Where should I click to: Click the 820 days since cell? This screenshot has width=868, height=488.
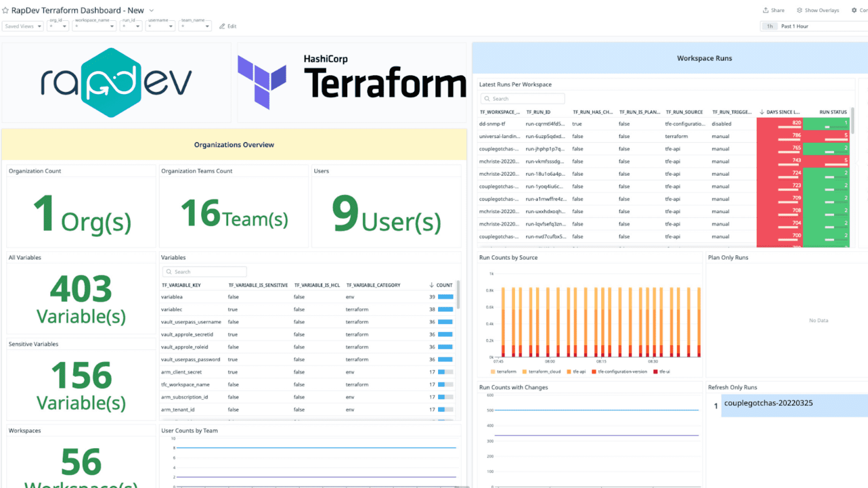tap(780, 124)
